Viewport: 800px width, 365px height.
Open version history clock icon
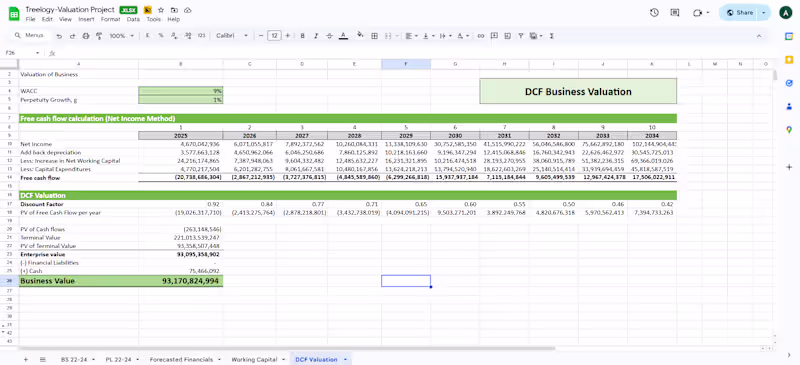pos(654,13)
